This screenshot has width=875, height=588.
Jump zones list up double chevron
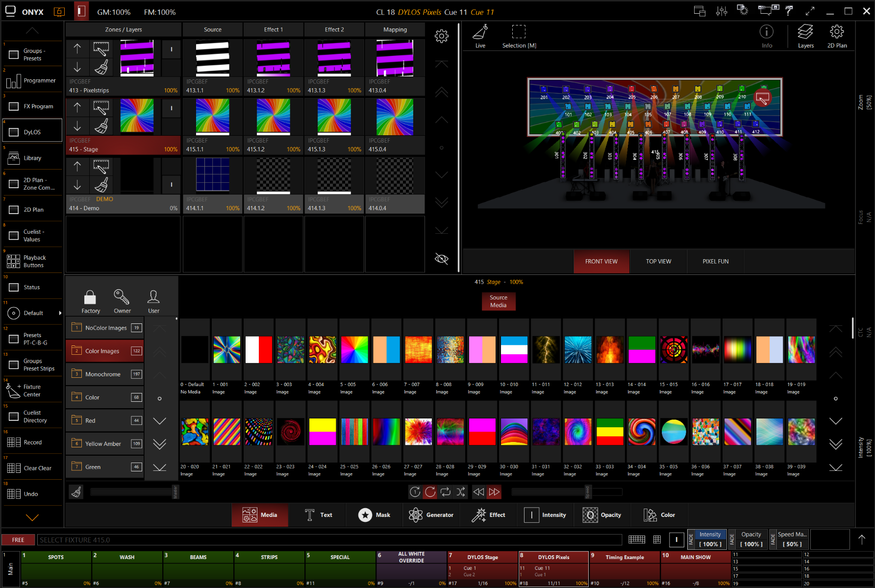[441, 92]
